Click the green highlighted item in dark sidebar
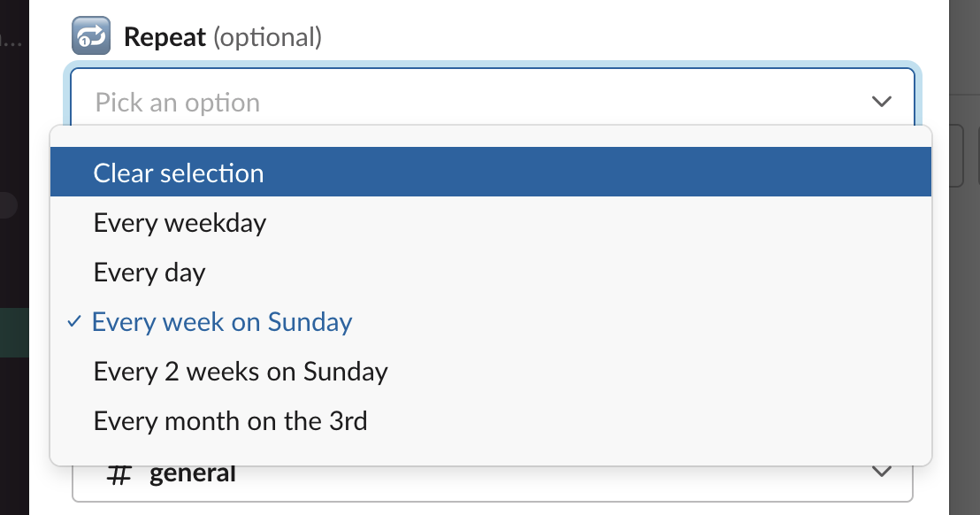 pos(14,332)
